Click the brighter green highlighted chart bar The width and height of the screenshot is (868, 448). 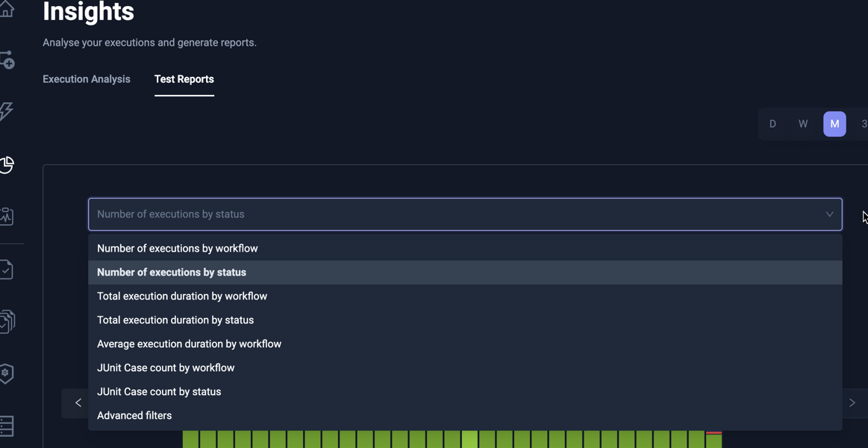click(470, 440)
